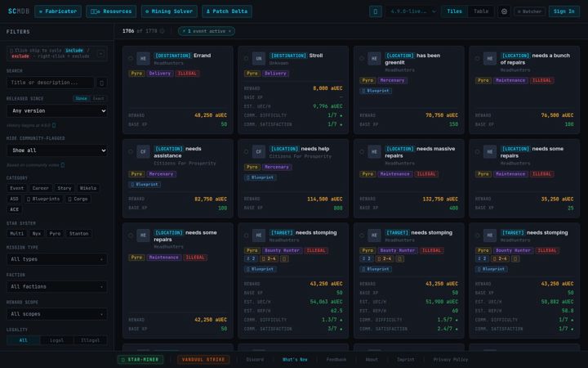Select the needs assistance mission circle
The width and height of the screenshot is (588, 368).
pyautogui.click(x=131, y=152)
